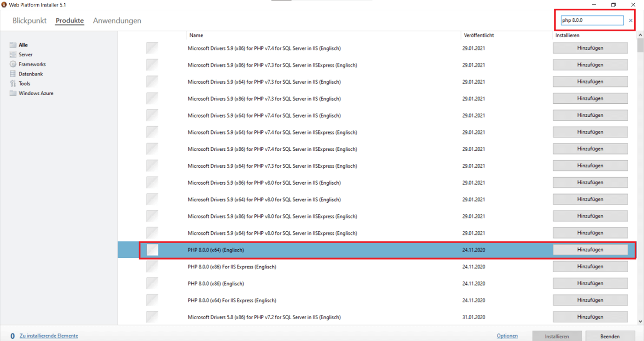Click the Datenbank category icon
The image size is (644, 341).
point(13,74)
